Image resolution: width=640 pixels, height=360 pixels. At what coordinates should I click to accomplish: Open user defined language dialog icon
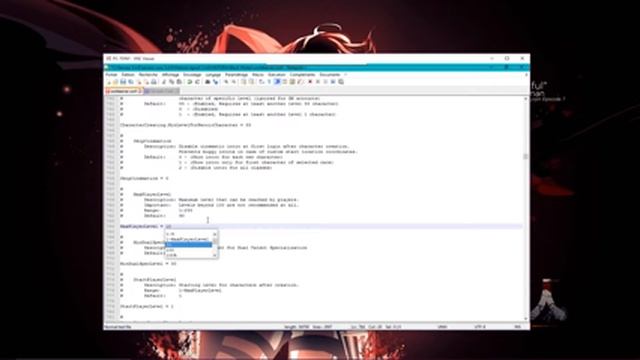click(x=285, y=82)
